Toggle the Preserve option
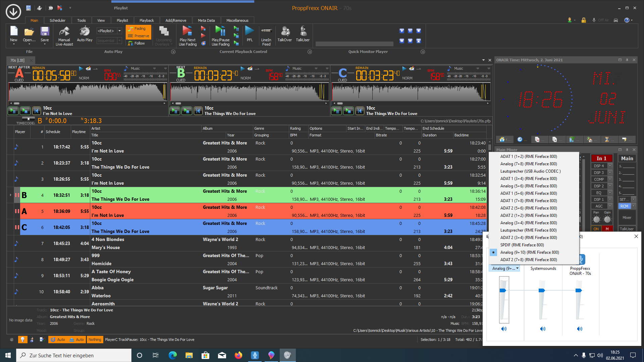644x362 pixels. tap(138, 36)
